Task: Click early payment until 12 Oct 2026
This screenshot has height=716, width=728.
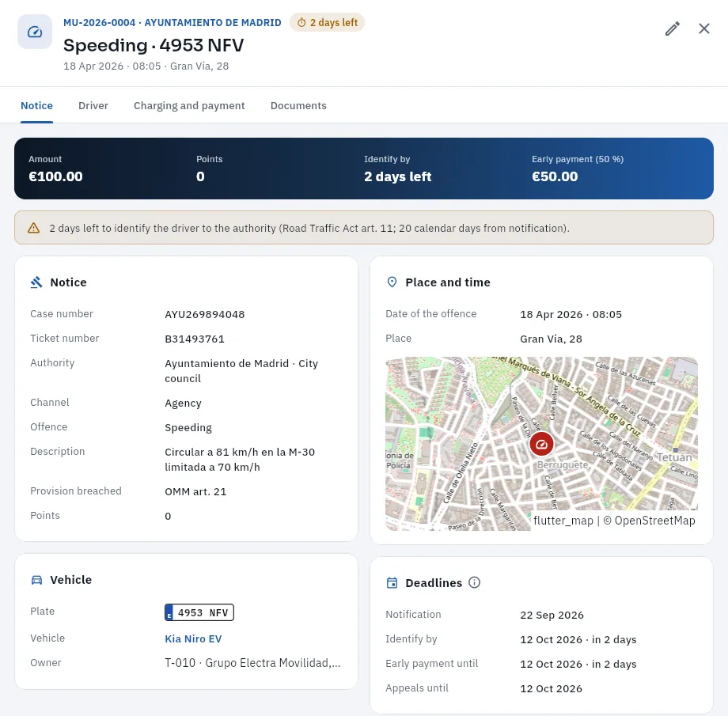Action: click(578, 665)
